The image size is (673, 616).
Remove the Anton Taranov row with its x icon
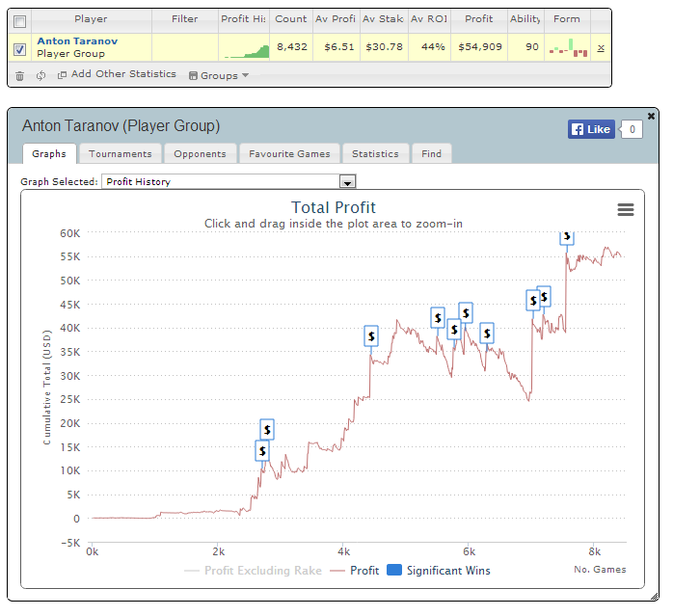pyautogui.click(x=601, y=48)
